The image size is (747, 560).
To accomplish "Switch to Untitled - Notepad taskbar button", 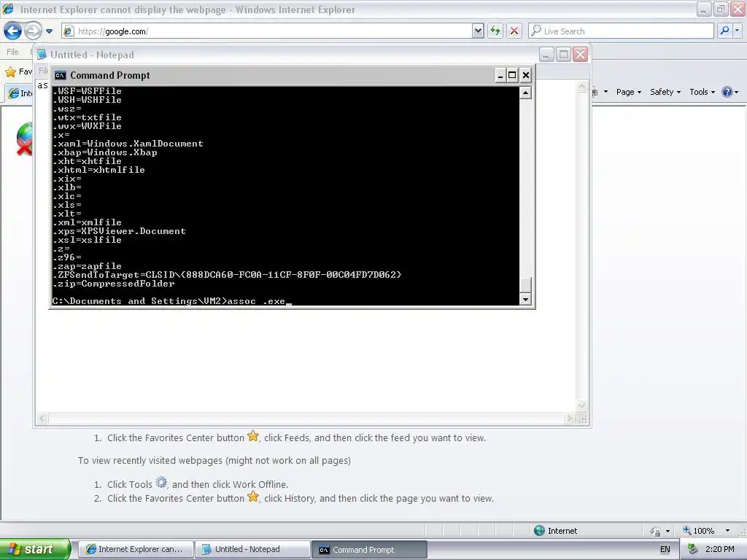I will [252, 549].
